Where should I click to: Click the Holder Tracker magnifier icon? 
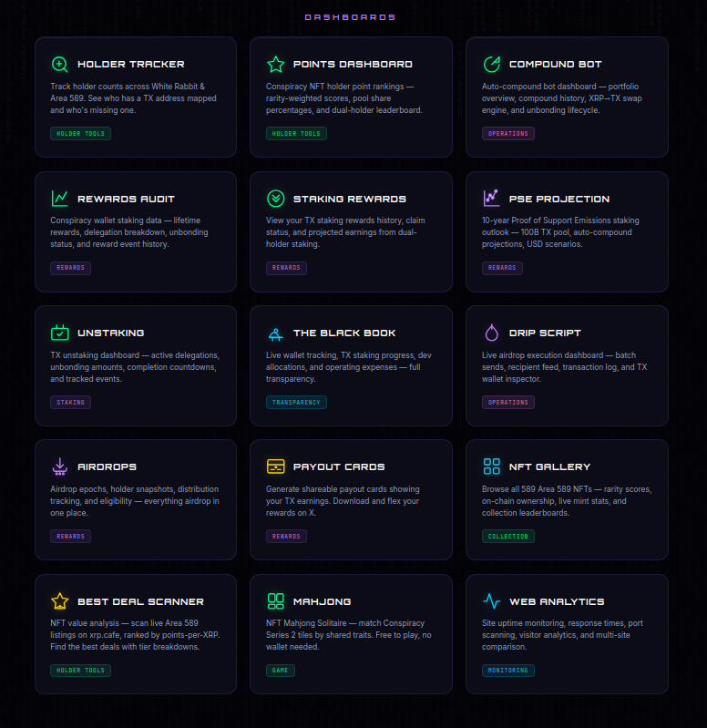tap(60, 64)
